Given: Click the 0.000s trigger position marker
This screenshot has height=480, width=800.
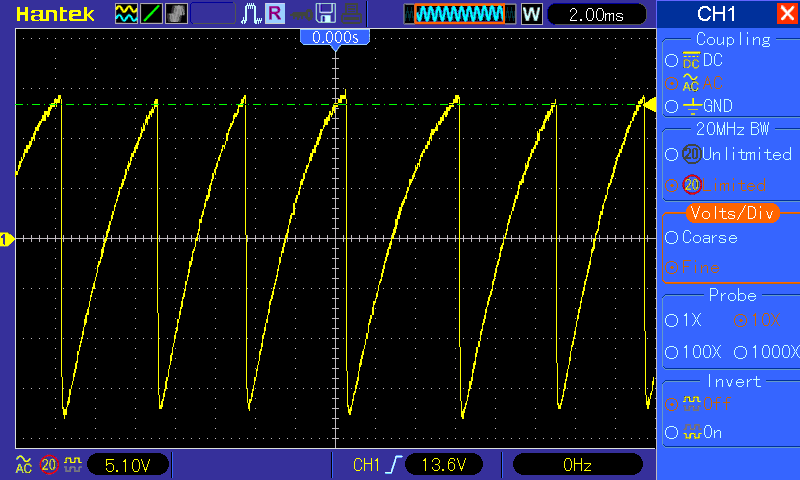Looking at the screenshot, I should [335, 38].
